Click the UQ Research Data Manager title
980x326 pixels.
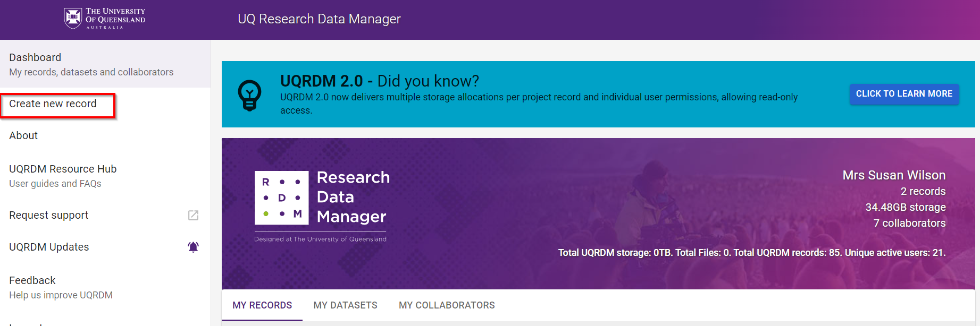319,19
